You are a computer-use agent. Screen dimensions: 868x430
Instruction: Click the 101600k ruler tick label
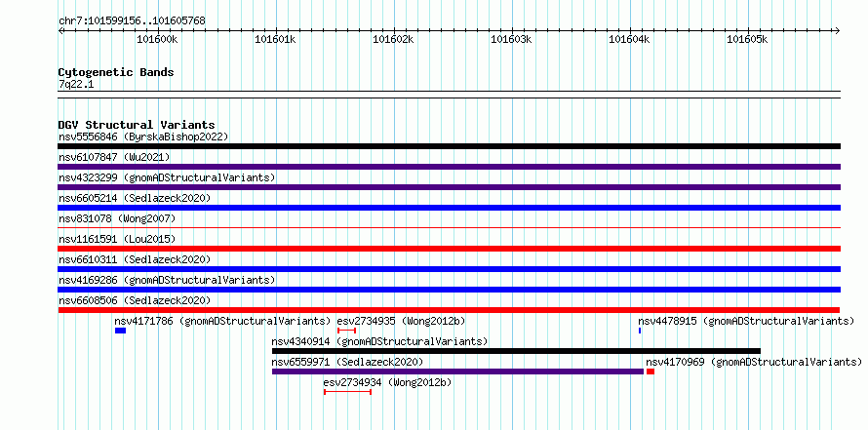coord(157,39)
